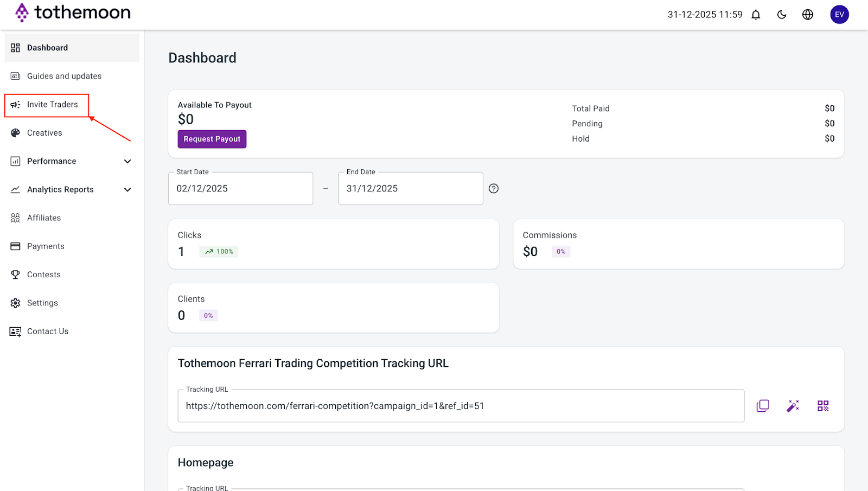The height and width of the screenshot is (491, 868).
Task: Click the Total Paid label
Action: pos(591,109)
